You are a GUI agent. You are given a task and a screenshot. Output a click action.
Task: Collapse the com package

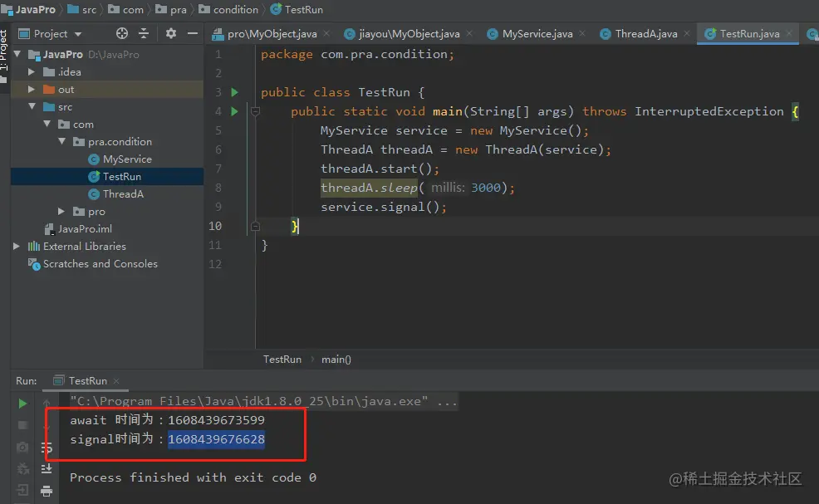(47, 124)
